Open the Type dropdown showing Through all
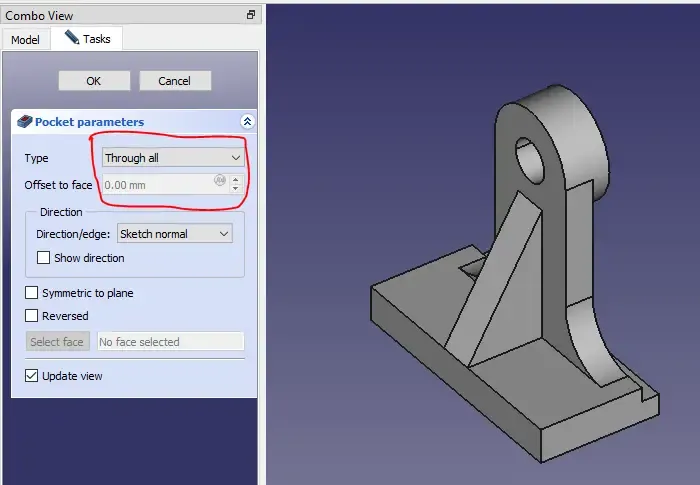This screenshot has width=700, height=485. coord(173,158)
